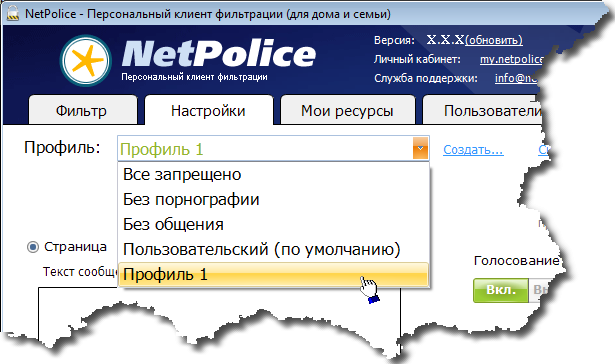615x364 pixels.
Task: Click the Голосование label
Action: point(517,260)
